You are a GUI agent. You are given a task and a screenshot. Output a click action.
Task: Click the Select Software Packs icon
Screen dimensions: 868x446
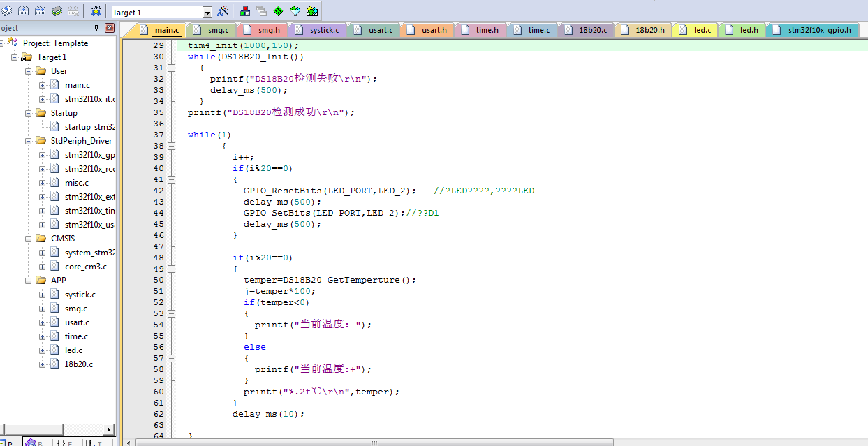(295, 11)
